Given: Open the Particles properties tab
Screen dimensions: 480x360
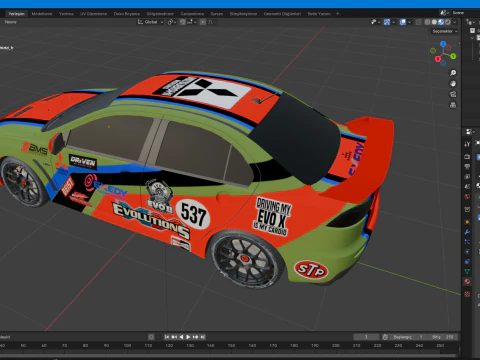Looking at the screenshot, I should tap(467, 242).
